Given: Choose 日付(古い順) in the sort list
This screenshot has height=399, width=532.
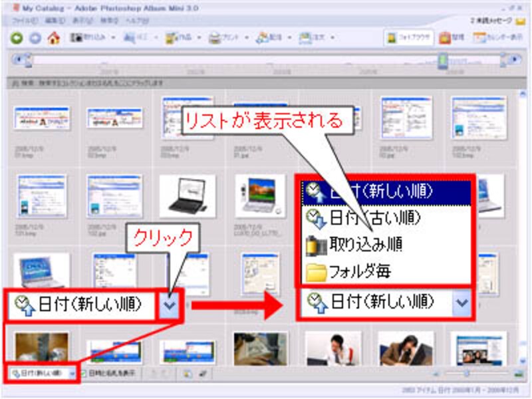Looking at the screenshot, I should (x=386, y=218).
